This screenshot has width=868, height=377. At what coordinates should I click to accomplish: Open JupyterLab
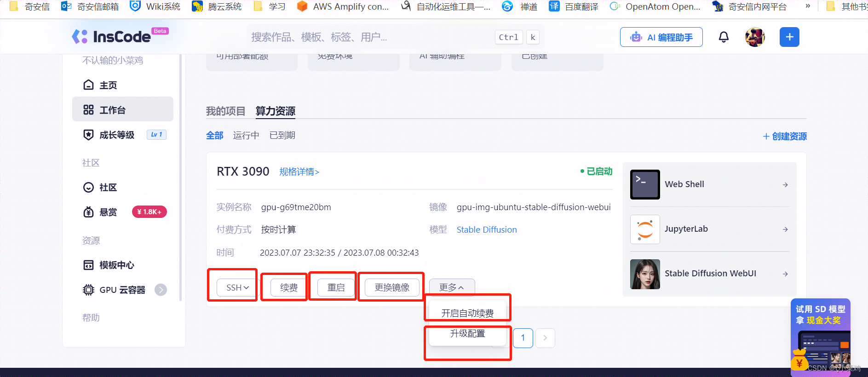pos(710,229)
